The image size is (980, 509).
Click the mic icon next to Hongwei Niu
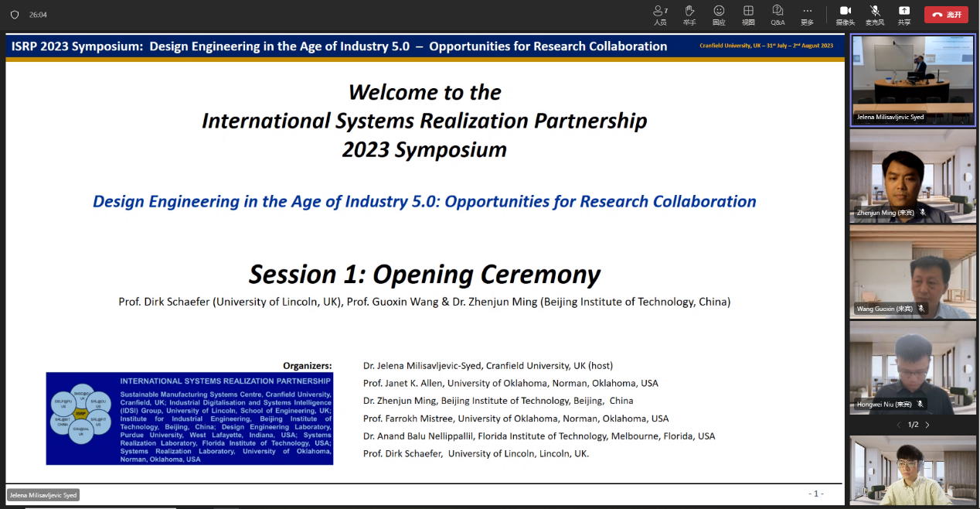click(920, 405)
